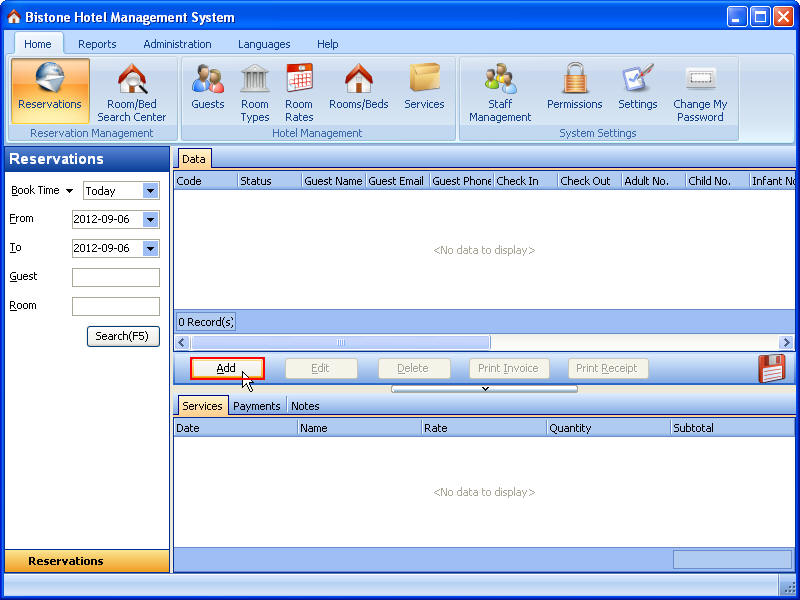
Task: Open the Reports ribbon tab
Action: (x=97, y=44)
